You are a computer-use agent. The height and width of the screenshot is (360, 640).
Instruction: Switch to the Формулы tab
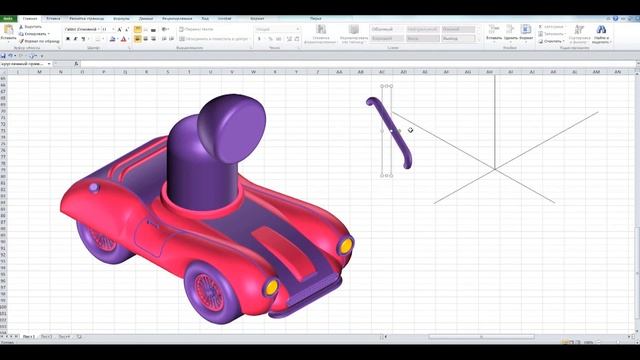click(x=121, y=18)
